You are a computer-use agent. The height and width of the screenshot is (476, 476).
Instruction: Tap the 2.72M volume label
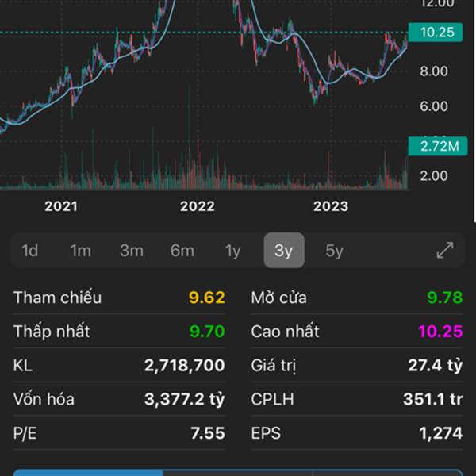(x=438, y=146)
